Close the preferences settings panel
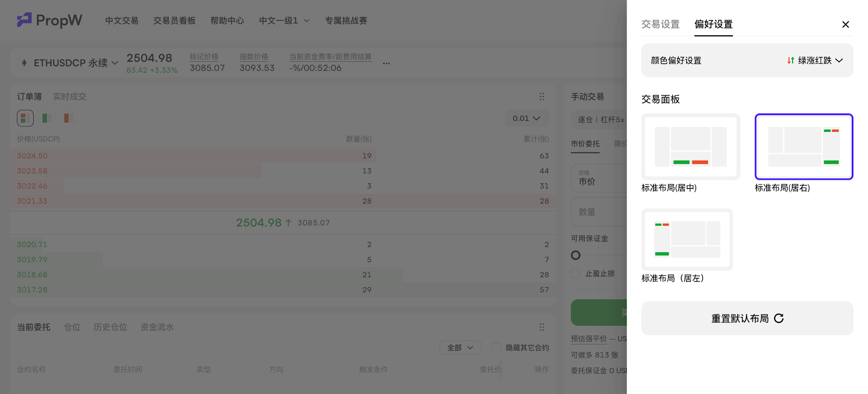Screen dimensions: 868x394 click(x=845, y=24)
